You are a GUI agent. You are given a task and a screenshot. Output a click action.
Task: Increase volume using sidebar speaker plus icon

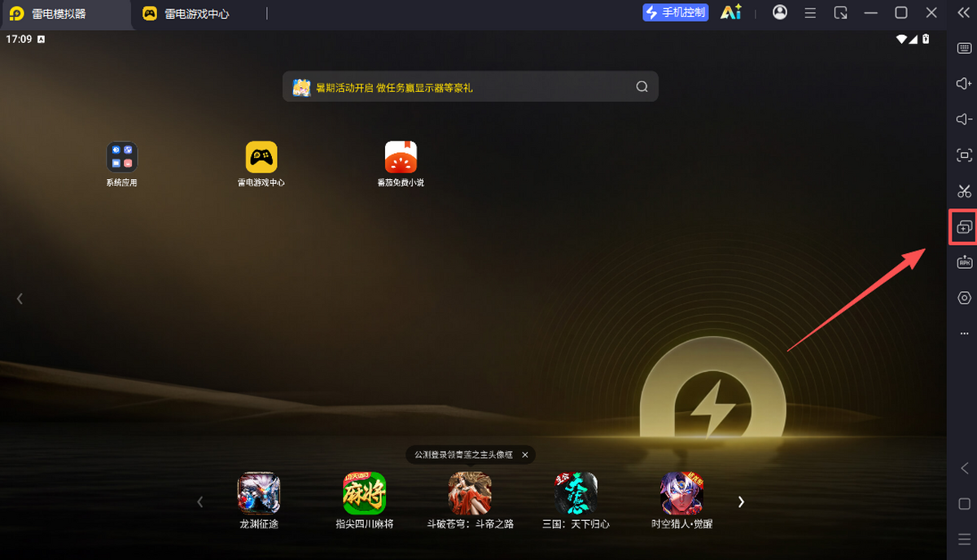point(964,84)
